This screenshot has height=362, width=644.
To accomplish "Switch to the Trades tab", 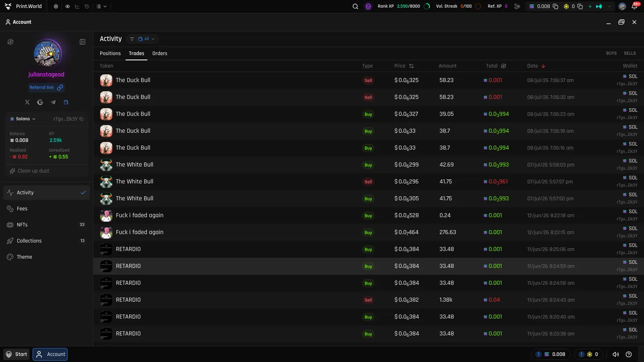I will [136, 53].
